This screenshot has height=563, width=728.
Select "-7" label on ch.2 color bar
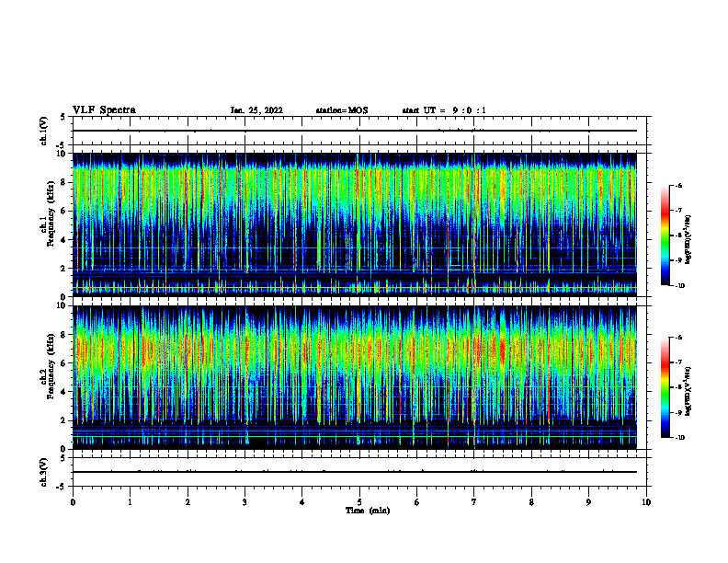678,362
